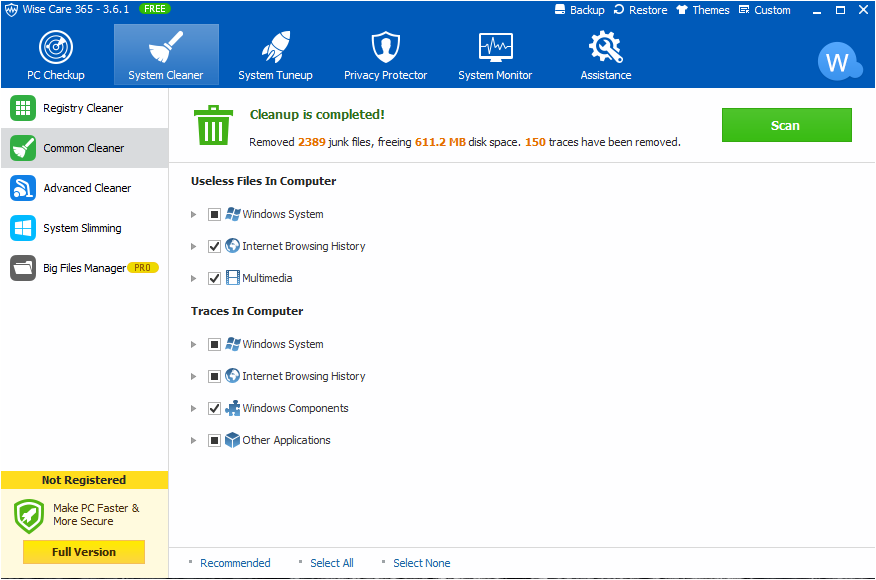Click the Registry Cleaner grid icon
This screenshot has width=876, height=580.
point(23,108)
